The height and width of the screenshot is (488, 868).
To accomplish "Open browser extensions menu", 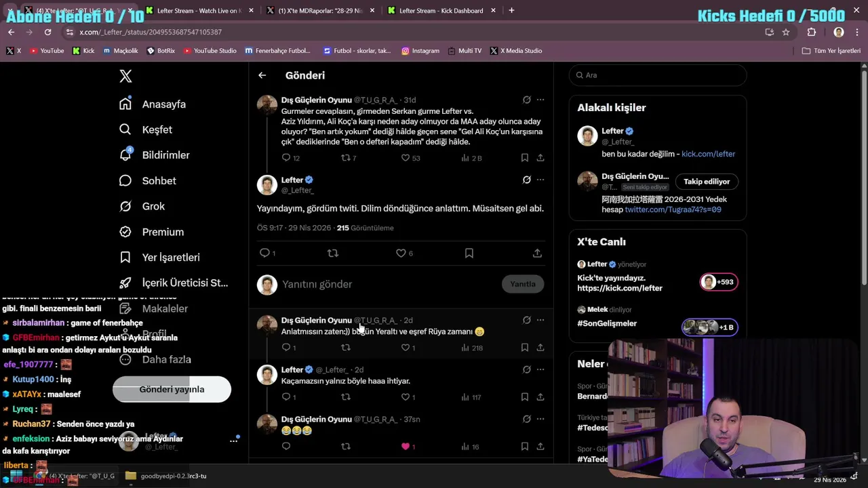I will (812, 32).
